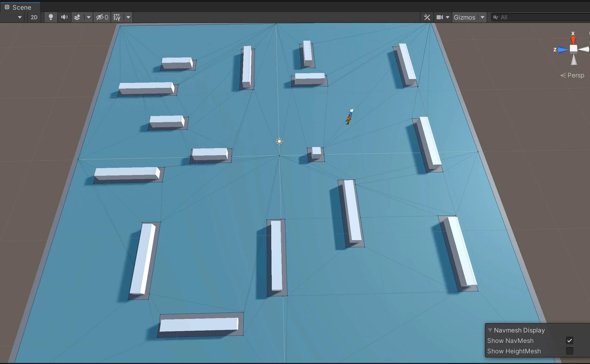Toggle scene effects layers icon
Viewport: 590px width, 364px height.
[77, 17]
